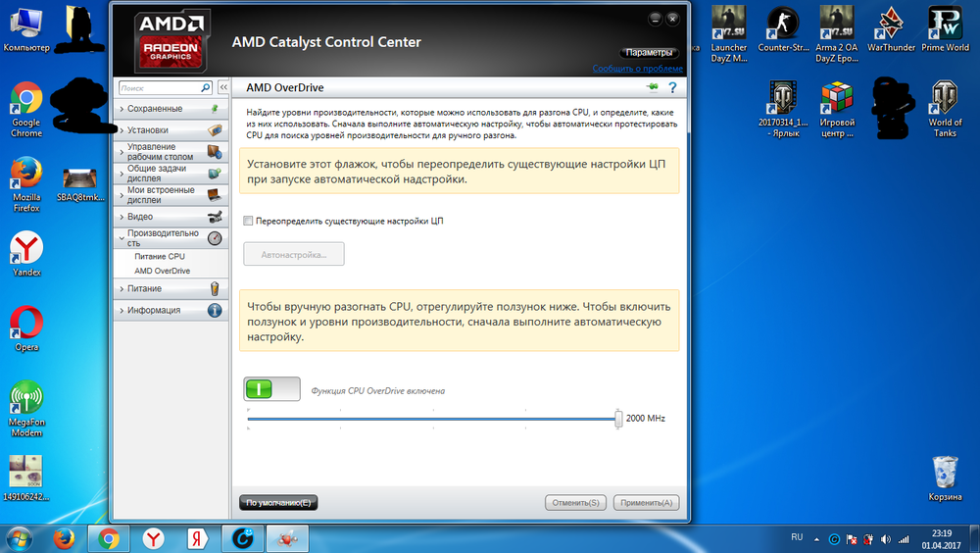Expand the Установки section
The image size is (980, 553).
tap(171, 130)
